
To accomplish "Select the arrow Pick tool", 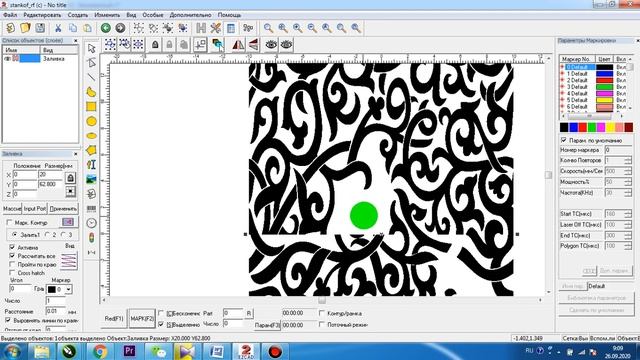I will pyautogui.click(x=91, y=48).
